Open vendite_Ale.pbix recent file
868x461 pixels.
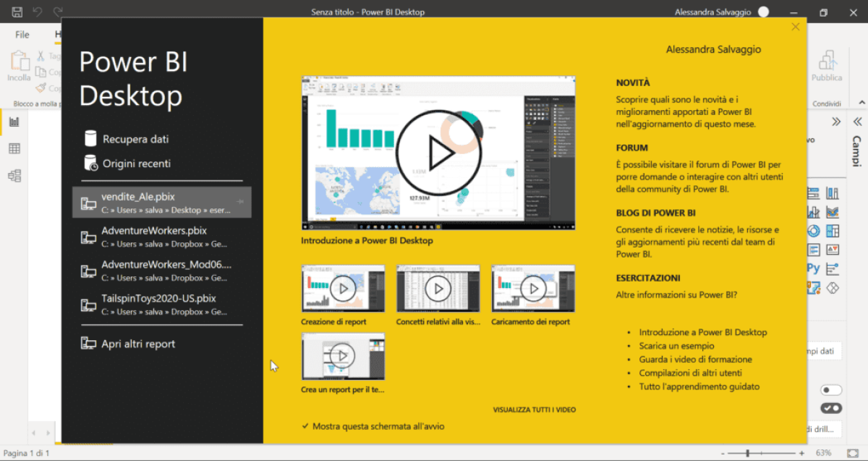162,202
